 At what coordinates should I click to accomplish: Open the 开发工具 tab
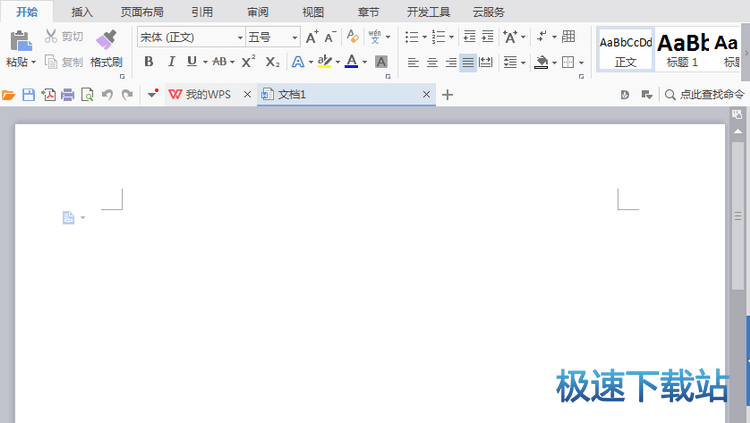coord(428,12)
